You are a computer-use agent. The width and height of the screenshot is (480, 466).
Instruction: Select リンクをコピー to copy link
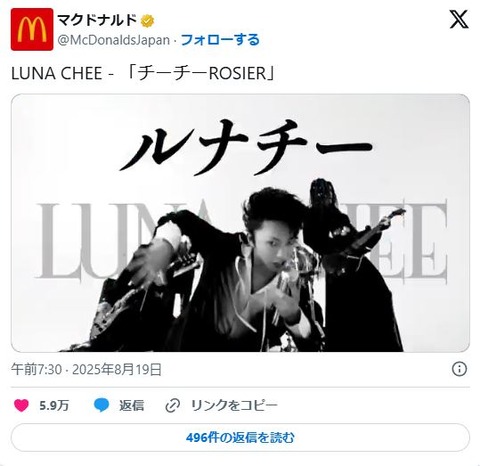pyautogui.click(x=234, y=405)
